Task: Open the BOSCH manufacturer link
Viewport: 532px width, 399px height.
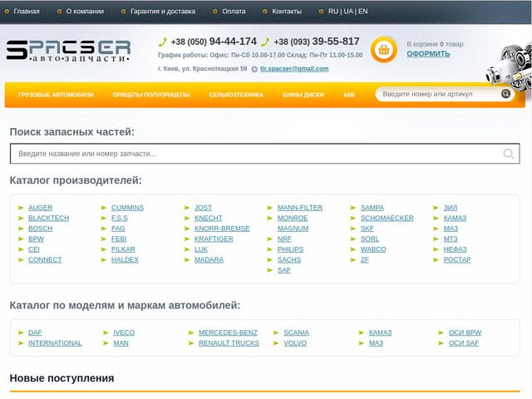Action: [41, 229]
